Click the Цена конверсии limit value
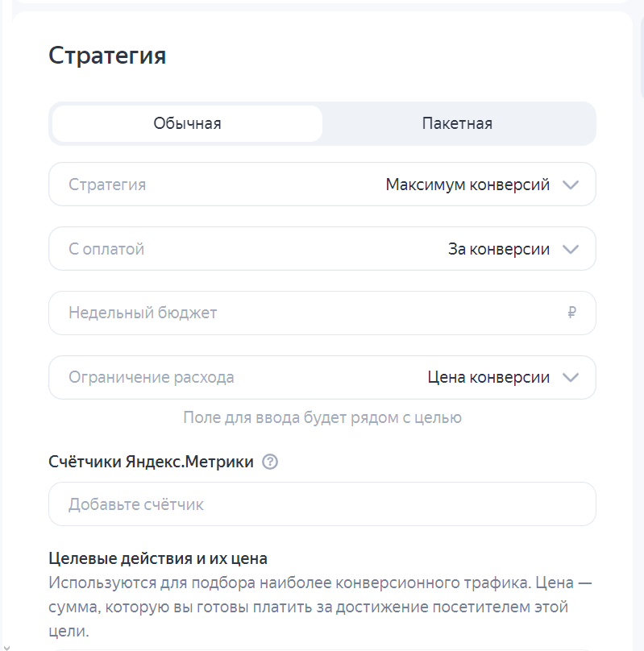Viewport: 644px width, 651px height. pos(488,378)
